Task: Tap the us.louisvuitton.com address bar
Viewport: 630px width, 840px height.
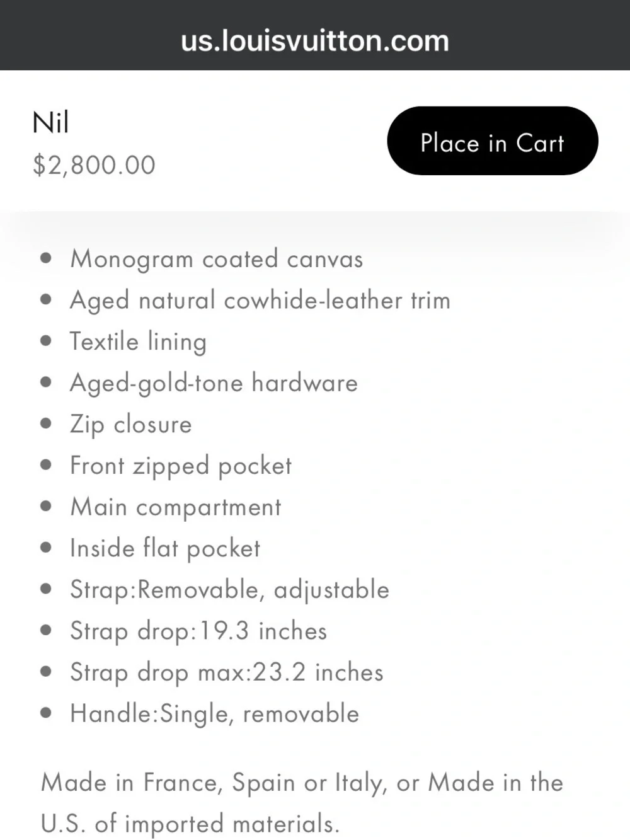Action: tap(315, 41)
